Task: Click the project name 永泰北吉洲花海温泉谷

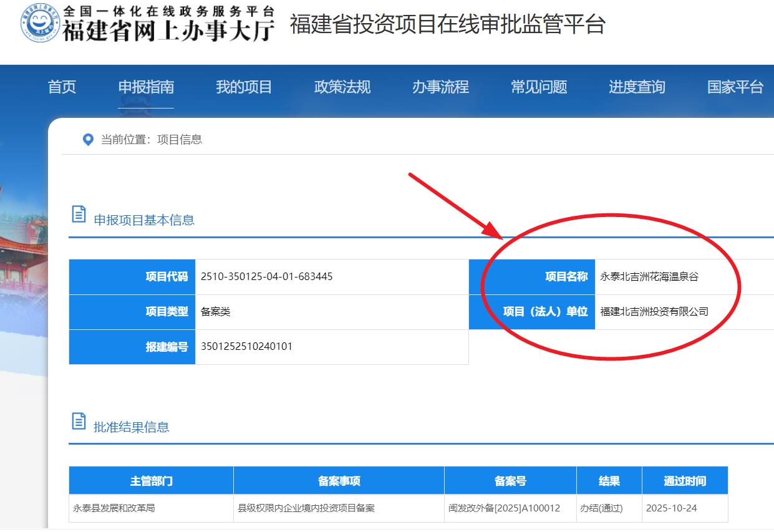Action: click(x=649, y=277)
